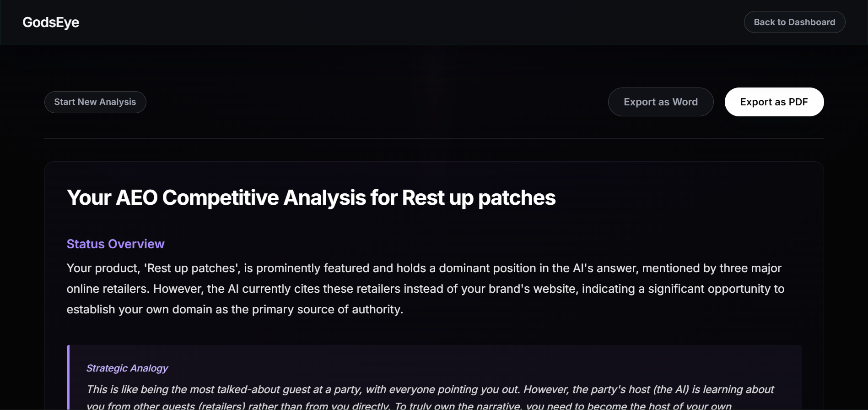Click the AEO Competitive Analysis title
This screenshot has width=868, height=410.
[311, 197]
